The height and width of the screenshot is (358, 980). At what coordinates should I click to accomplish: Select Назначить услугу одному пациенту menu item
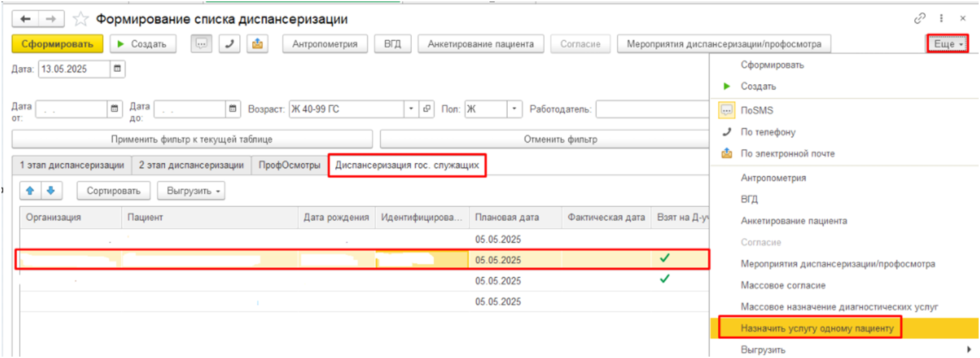coord(817,329)
